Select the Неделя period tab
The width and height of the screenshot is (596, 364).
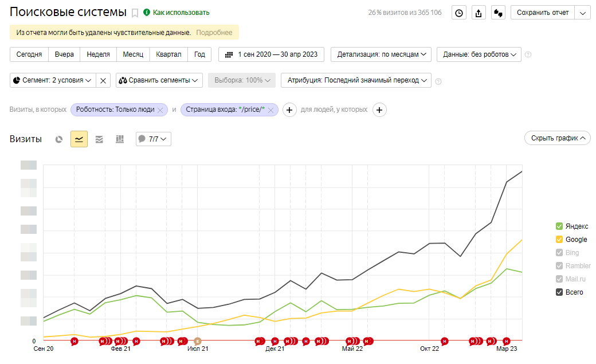[x=98, y=54]
